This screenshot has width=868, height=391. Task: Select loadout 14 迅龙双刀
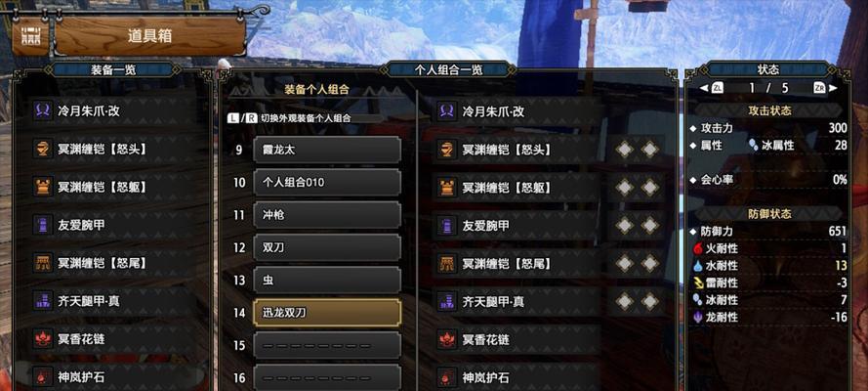click(327, 313)
